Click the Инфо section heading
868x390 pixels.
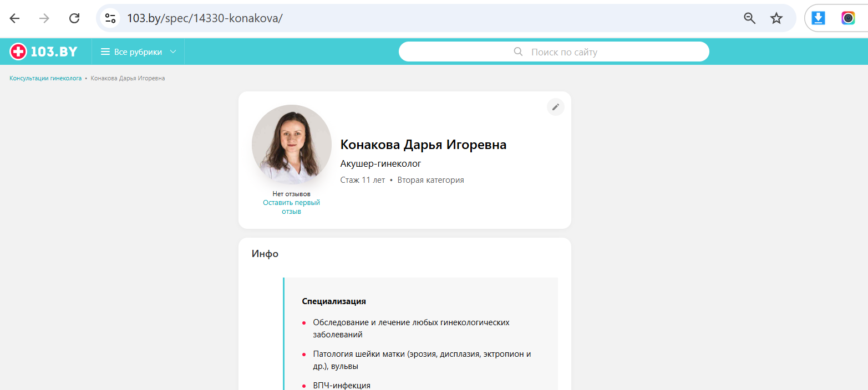(x=265, y=254)
